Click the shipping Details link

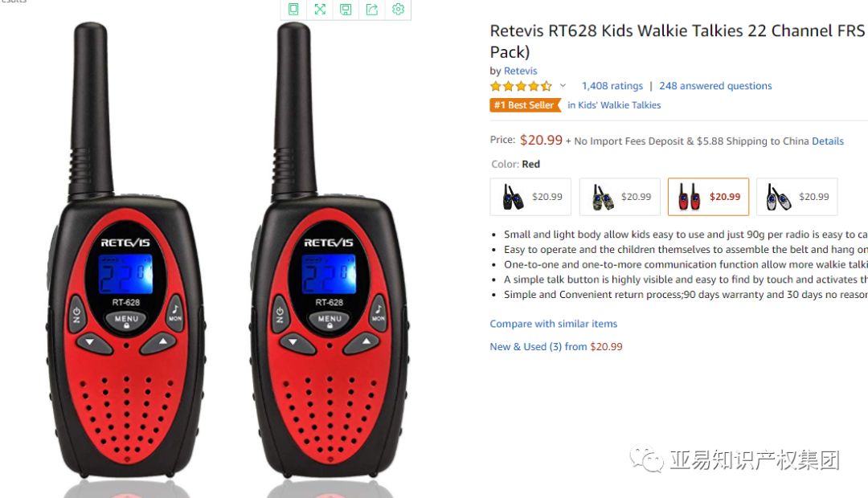tap(828, 141)
